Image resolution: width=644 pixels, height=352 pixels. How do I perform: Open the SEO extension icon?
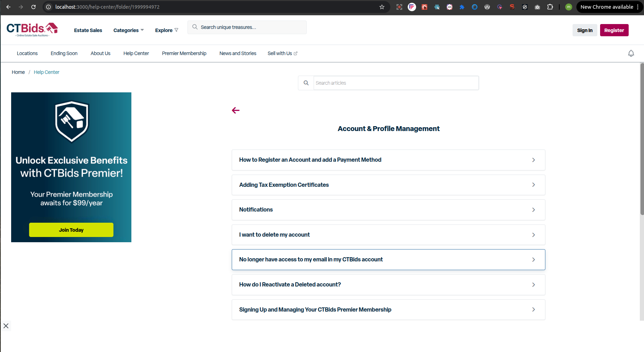[512, 7]
